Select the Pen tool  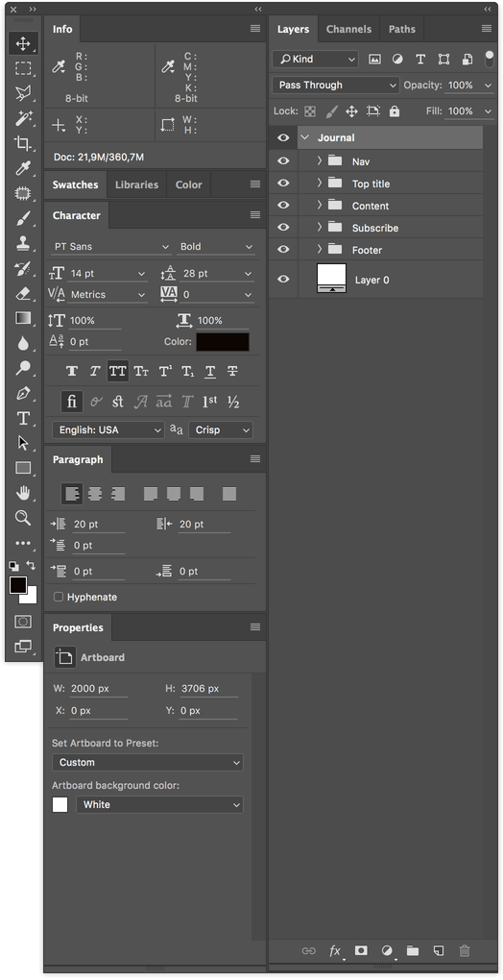coord(23,393)
